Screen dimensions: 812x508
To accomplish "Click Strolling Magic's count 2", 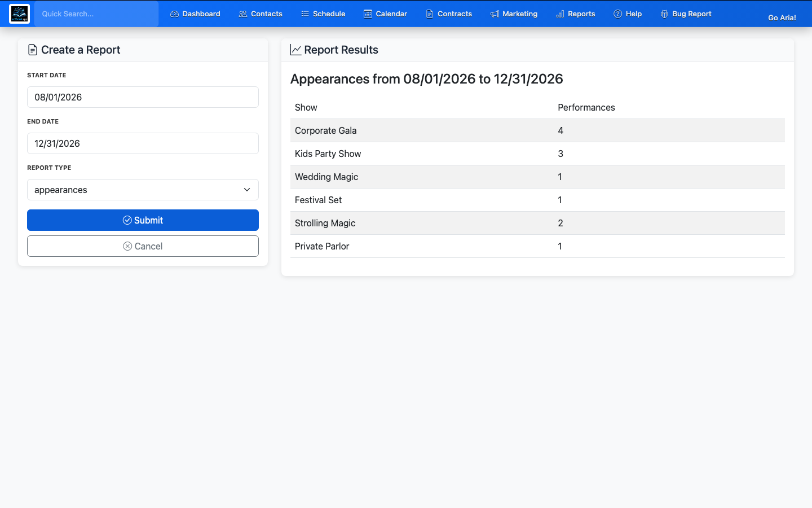I will (x=561, y=223).
